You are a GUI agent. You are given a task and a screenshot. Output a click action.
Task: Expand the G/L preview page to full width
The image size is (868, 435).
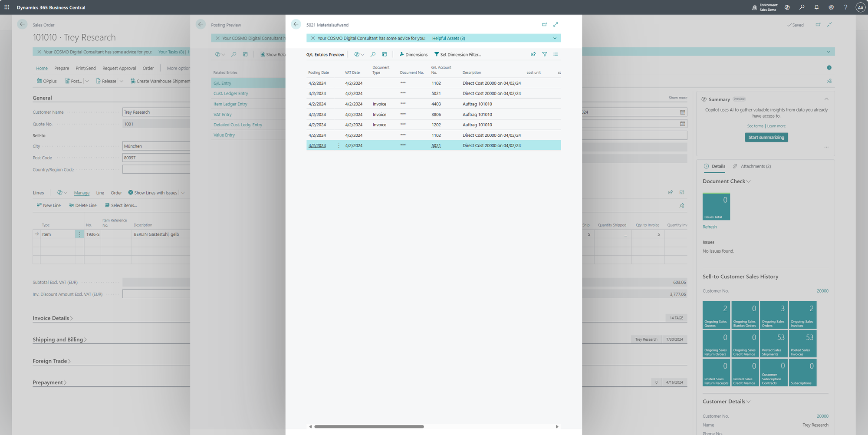point(556,25)
